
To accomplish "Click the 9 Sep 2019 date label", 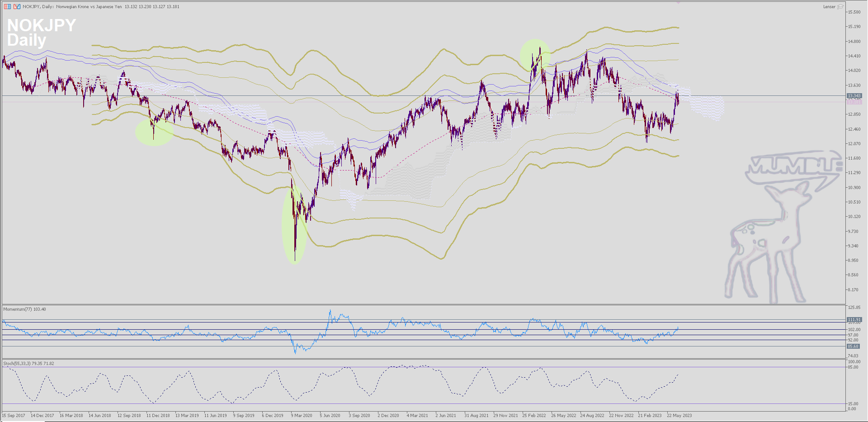I will [x=244, y=415].
